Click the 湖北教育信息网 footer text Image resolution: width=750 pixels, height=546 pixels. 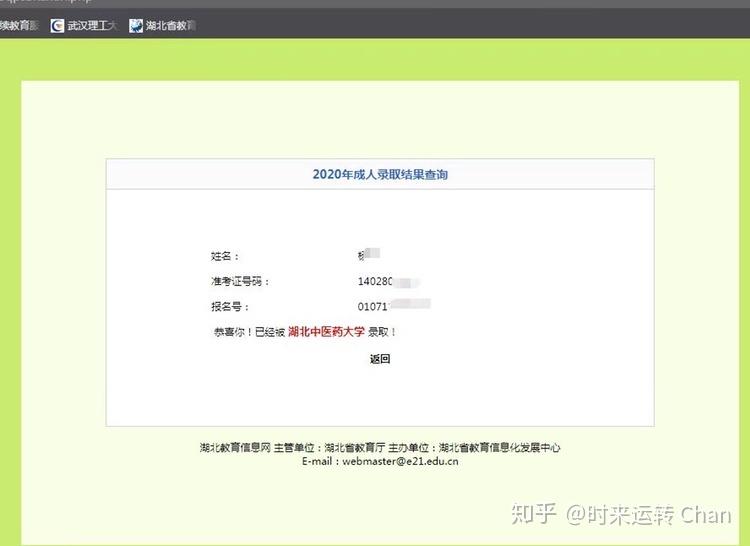click(x=235, y=448)
